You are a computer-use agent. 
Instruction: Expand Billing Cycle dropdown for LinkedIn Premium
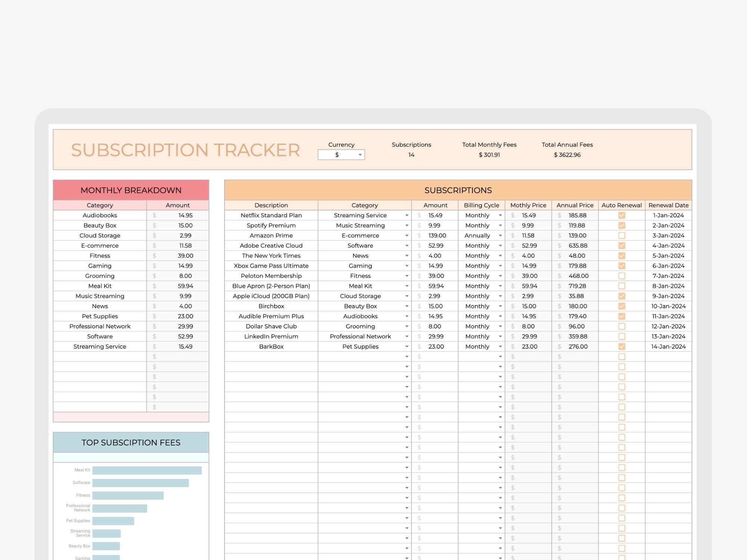click(500, 336)
